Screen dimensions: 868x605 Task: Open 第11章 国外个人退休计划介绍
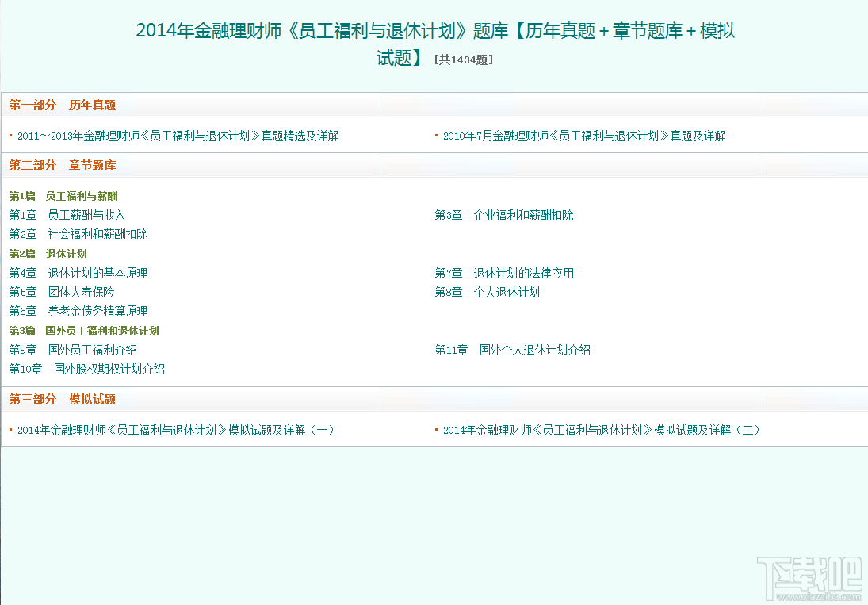(512, 350)
